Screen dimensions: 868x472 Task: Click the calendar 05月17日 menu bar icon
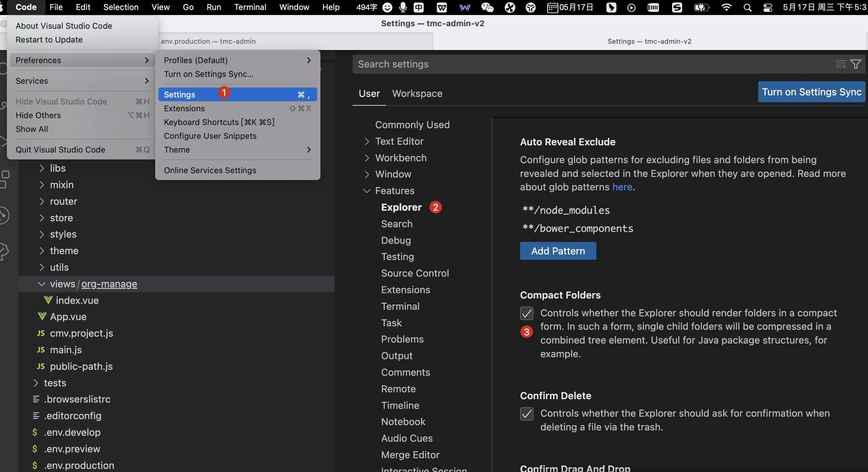(570, 7)
